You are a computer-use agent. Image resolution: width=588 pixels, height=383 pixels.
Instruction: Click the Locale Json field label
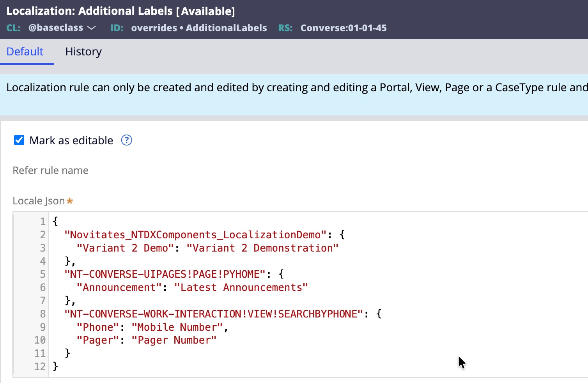pos(39,201)
